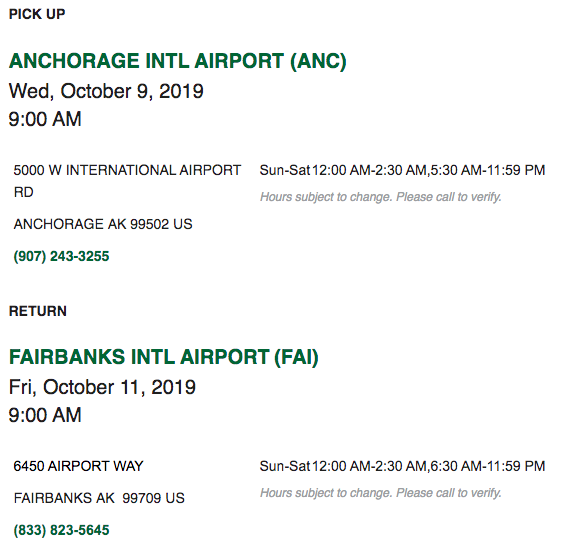Select the RETURN section heading
Image resolution: width=567 pixels, height=550 pixels.
(x=38, y=311)
